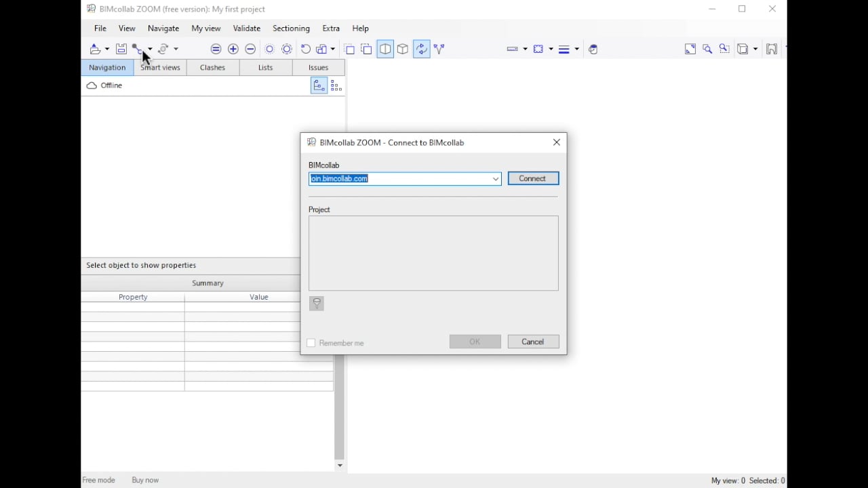Click the filter icon below the Project list

click(317, 304)
